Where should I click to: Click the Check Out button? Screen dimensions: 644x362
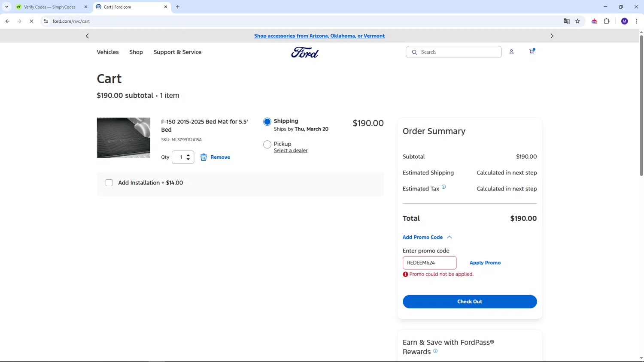coord(470,302)
